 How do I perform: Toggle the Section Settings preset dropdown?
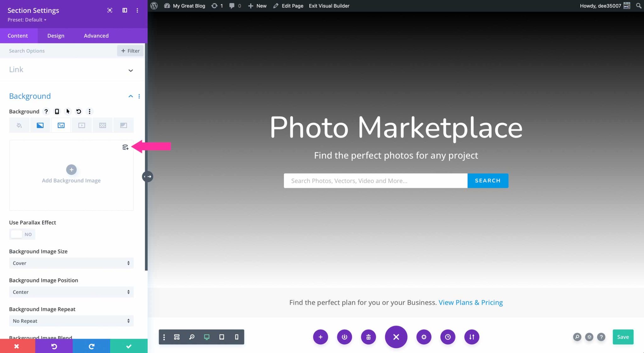click(x=27, y=19)
